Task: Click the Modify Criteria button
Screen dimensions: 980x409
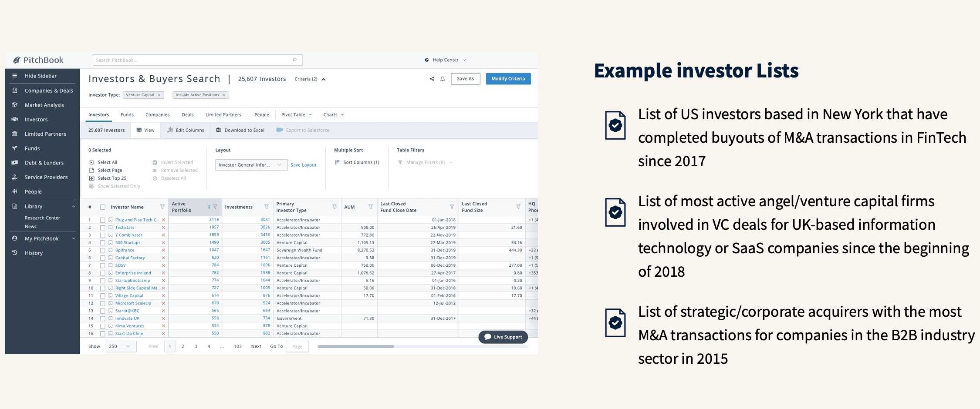Action: point(508,79)
